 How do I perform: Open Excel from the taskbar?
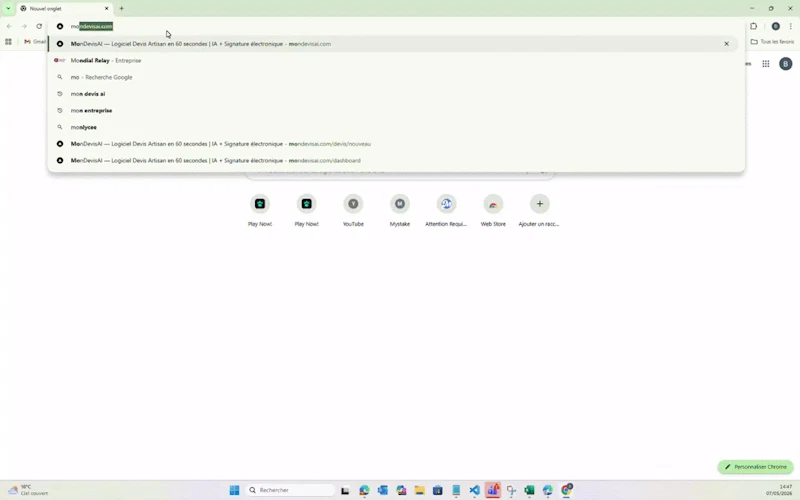pyautogui.click(x=530, y=490)
